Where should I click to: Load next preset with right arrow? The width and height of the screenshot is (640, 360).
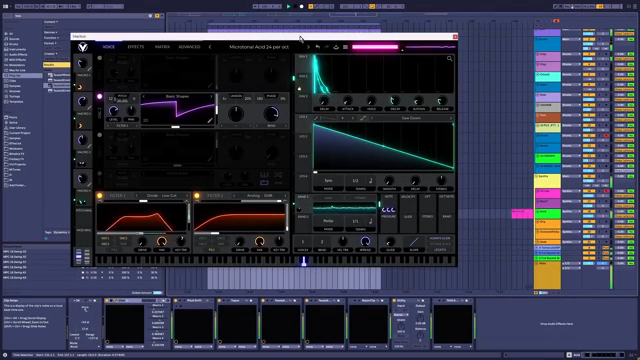pos(308,47)
